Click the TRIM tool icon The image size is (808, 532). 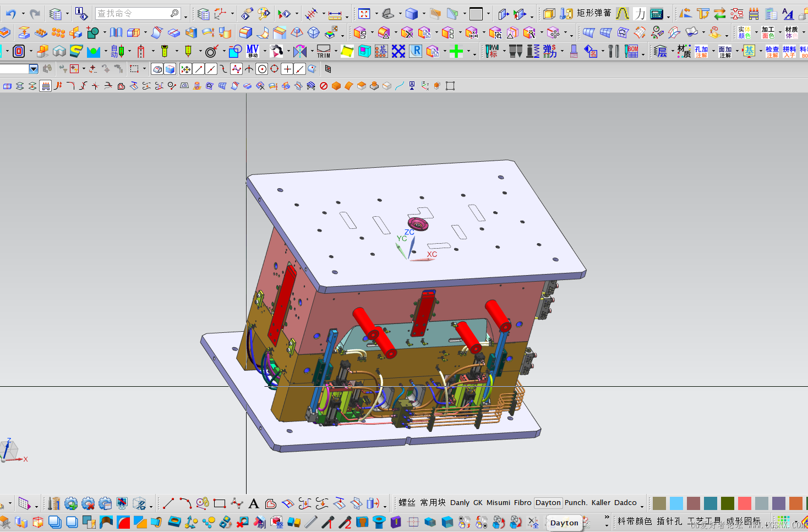324,51
